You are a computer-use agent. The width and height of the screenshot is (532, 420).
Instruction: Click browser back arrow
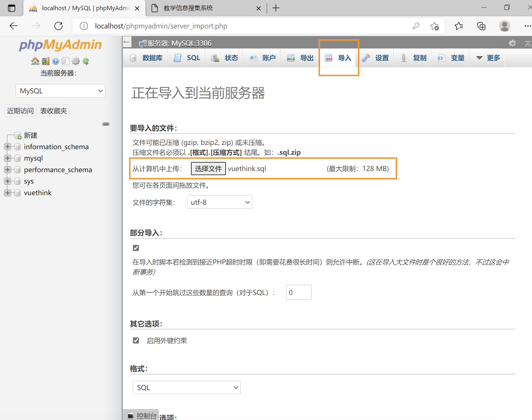point(13,26)
